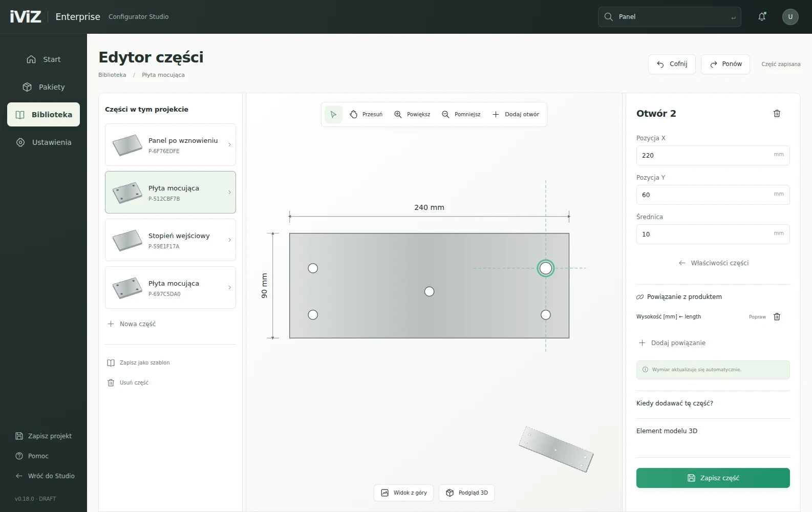Click Ponów redo button

tap(725, 64)
